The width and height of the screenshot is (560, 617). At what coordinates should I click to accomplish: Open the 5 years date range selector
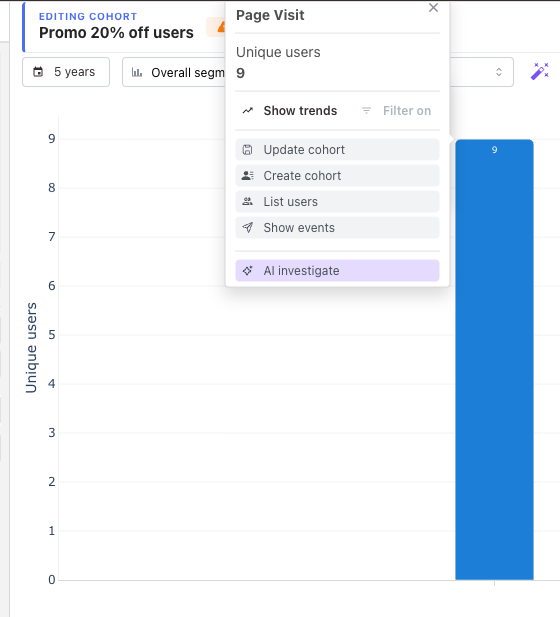[x=66, y=72]
